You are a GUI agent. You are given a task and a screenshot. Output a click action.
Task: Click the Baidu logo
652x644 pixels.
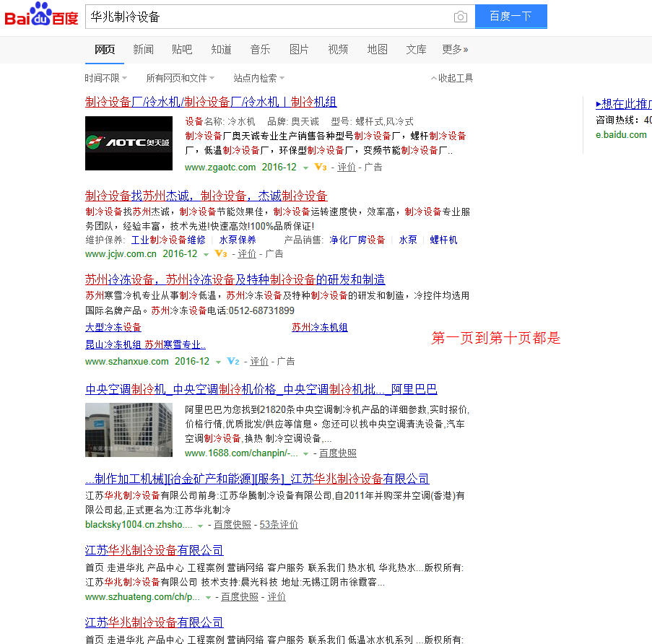[41, 15]
